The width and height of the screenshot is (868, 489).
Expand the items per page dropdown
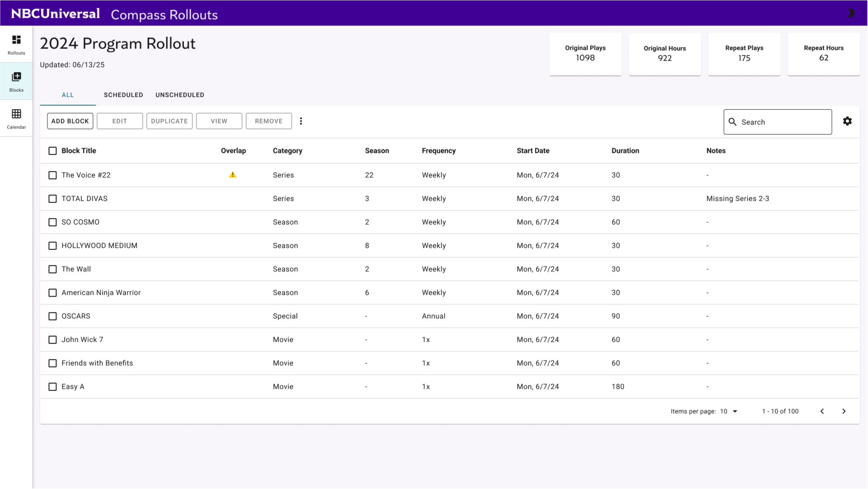tap(729, 411)
